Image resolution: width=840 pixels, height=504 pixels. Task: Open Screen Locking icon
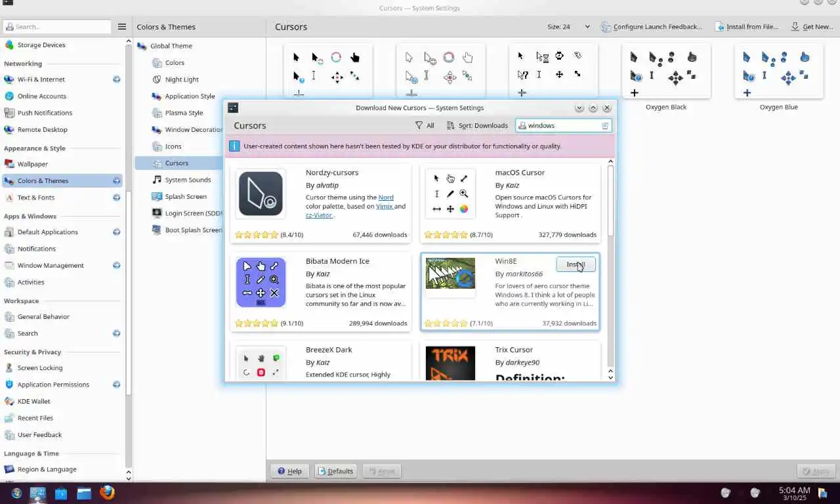click(9, 368)
